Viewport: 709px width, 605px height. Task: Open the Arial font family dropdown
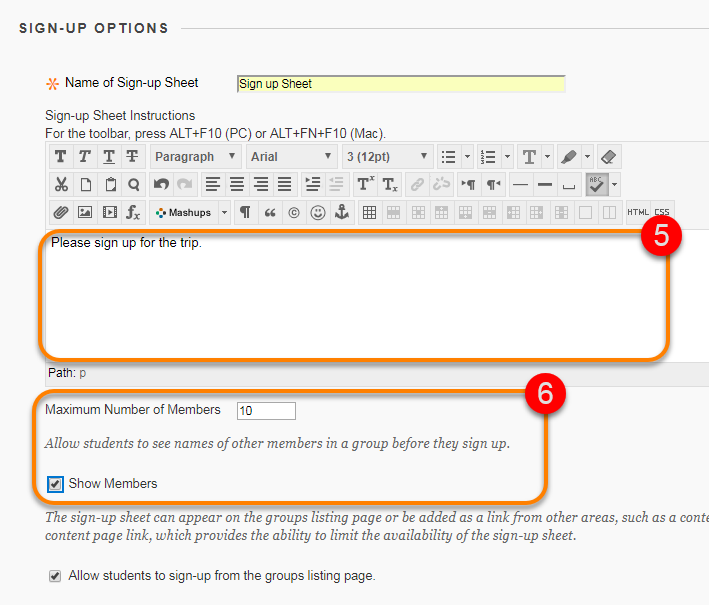(291, 157)
